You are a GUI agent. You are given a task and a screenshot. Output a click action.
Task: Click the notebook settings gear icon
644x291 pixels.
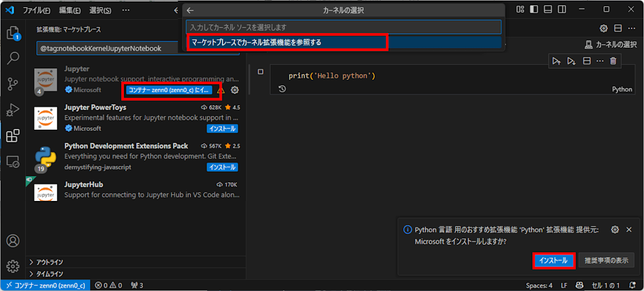(x=603, y=28)
